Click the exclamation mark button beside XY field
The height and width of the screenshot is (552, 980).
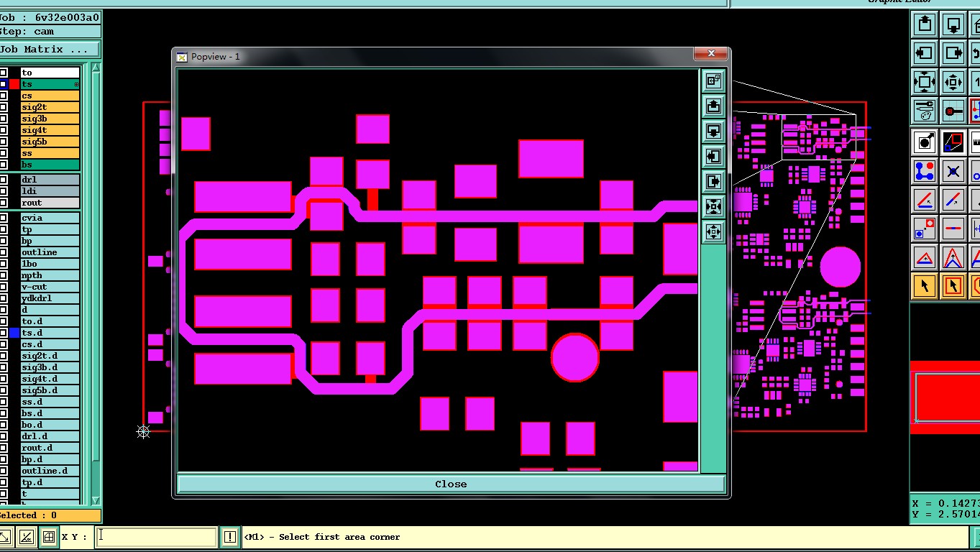pos(230,537)
